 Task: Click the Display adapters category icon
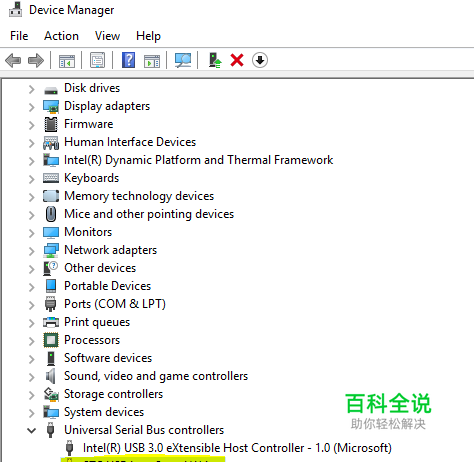[x=51, y=107]
